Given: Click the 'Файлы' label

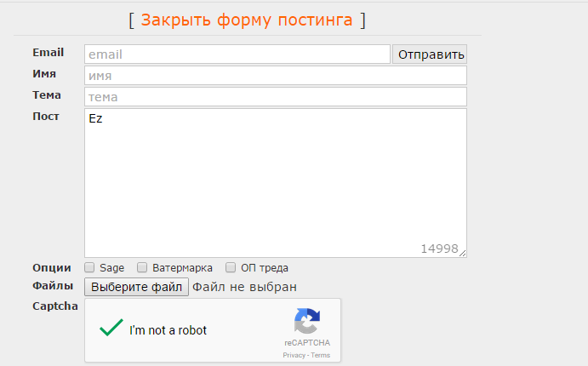Looking at the screenshot, I should click(53, 286).
